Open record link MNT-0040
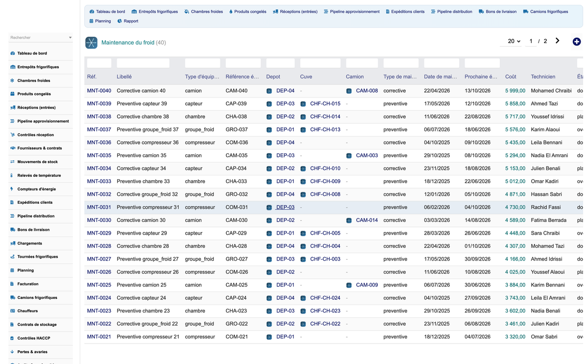This screenshot has width=588, height=364. point(99,91)
